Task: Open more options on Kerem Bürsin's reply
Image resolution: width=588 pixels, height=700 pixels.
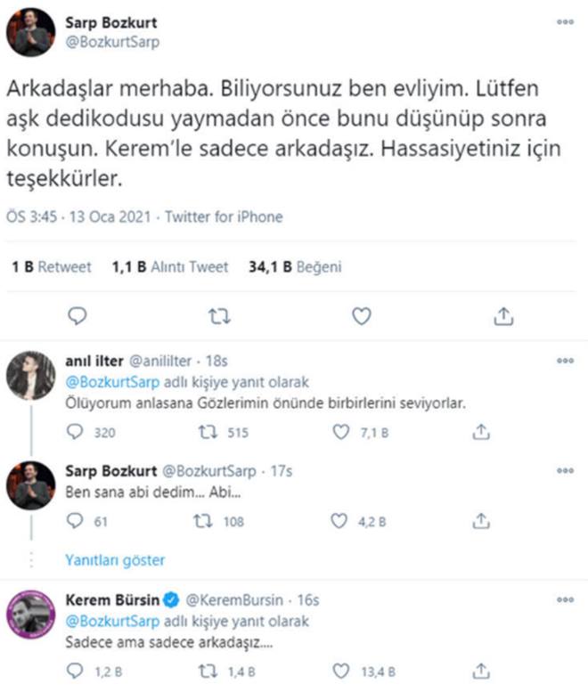Action: [565, 599]
